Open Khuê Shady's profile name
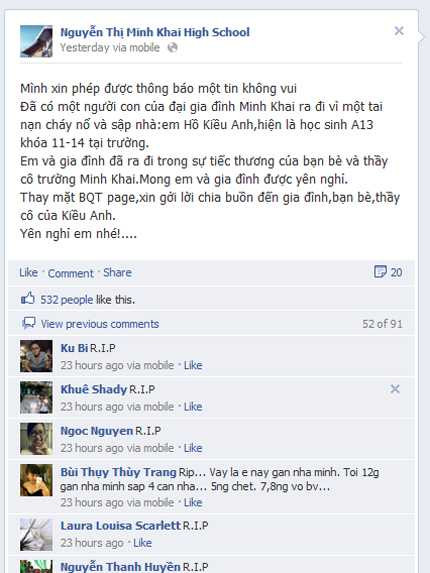 94,389
